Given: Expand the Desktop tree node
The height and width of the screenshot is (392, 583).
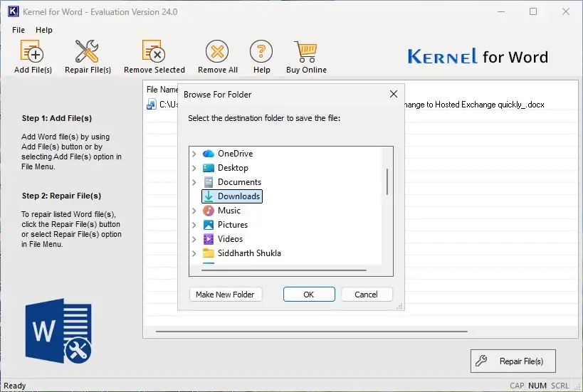Looking at the screenshot, I should [194, 168].
